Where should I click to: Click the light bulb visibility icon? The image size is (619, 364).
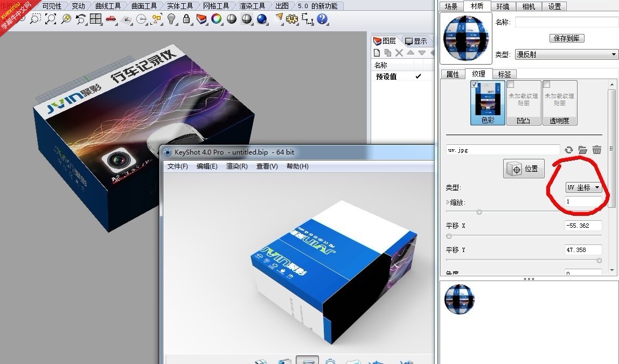point(171,18)
